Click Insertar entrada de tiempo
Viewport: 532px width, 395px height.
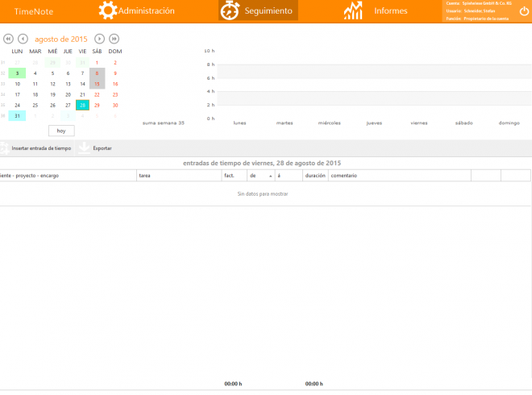pos(40,148)
